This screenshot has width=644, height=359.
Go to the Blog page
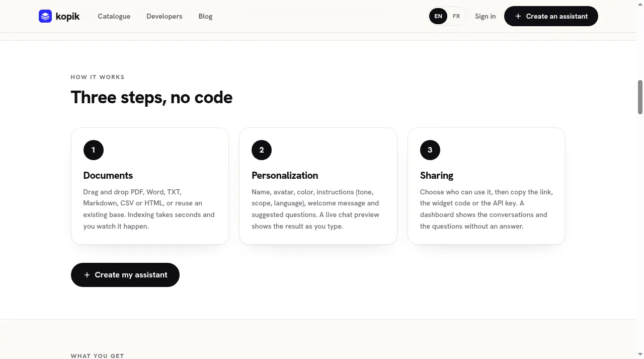205,16
